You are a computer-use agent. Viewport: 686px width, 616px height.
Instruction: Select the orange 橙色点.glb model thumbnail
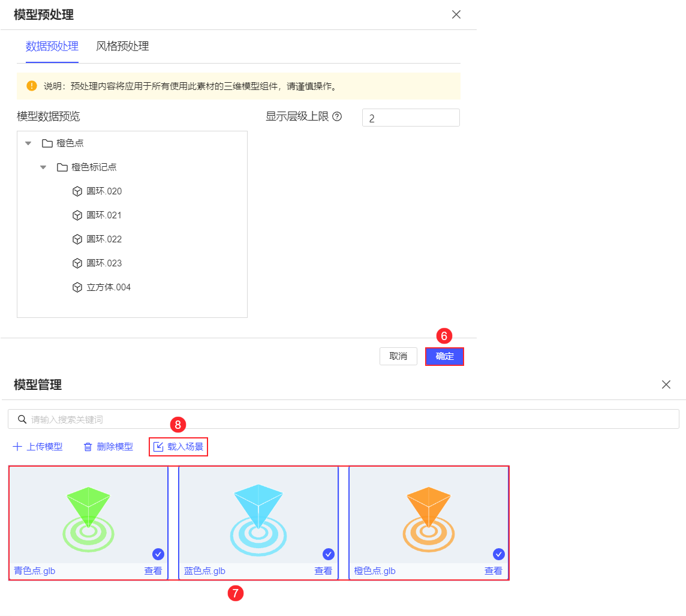[x=429, y=515]
